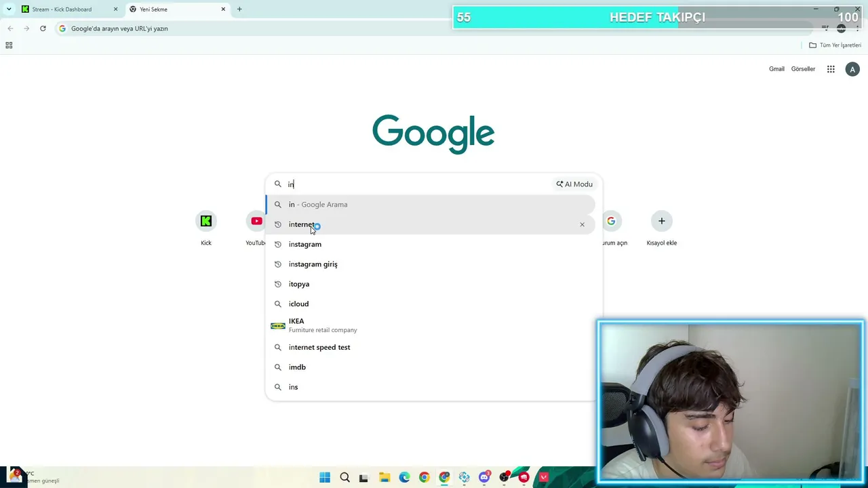
Task: Choose the 'internet' history suggestion
Action: coord(431,224)
